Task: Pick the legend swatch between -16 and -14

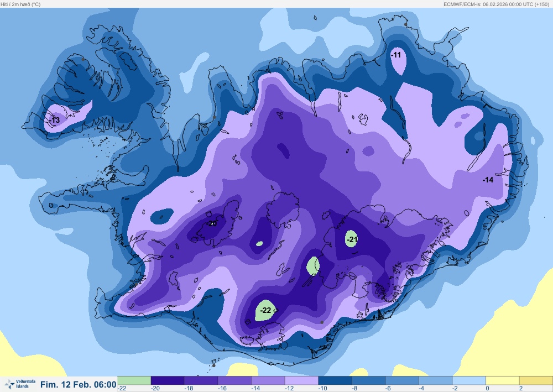Action: 234,381
